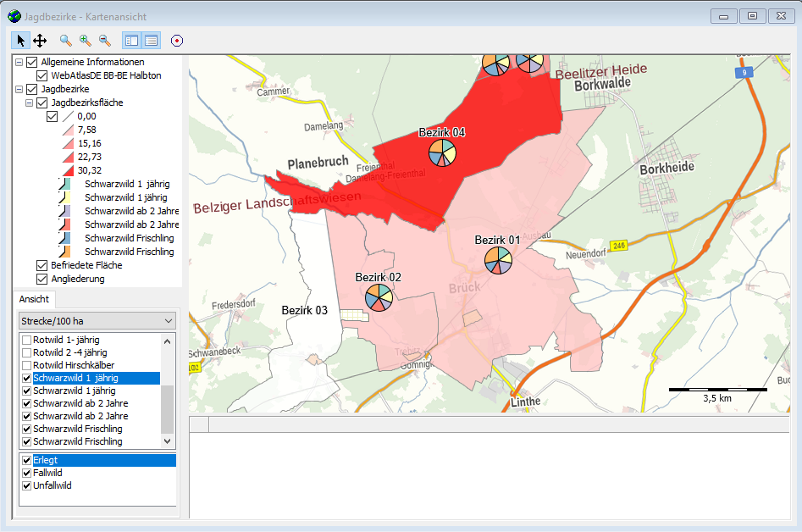The width and height of the screenshot is (802, 532).
Task: Click the zoom out magnifier
Action: pyautogui.click(x=105, y=40)
